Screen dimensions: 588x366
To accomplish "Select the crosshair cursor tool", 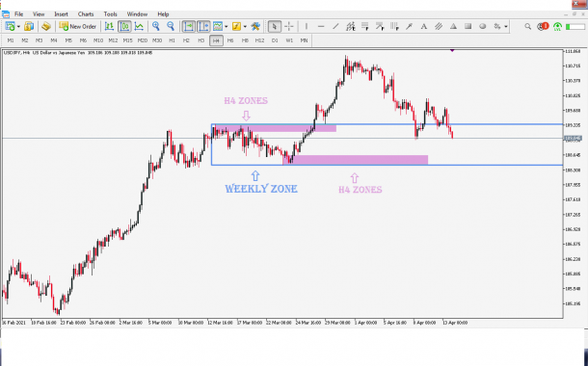I will click(x=289, y=27).
